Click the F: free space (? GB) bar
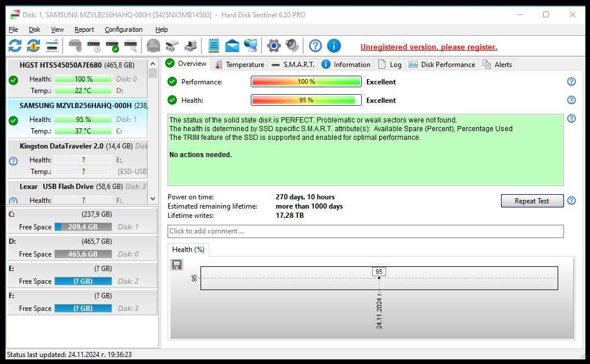590x364 pixels. (x=83, y=308)
